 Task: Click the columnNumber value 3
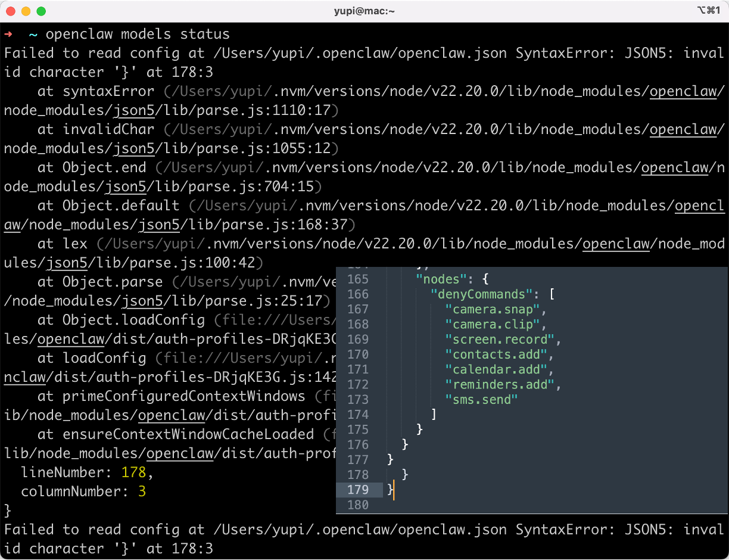click(x=142, y=491)
